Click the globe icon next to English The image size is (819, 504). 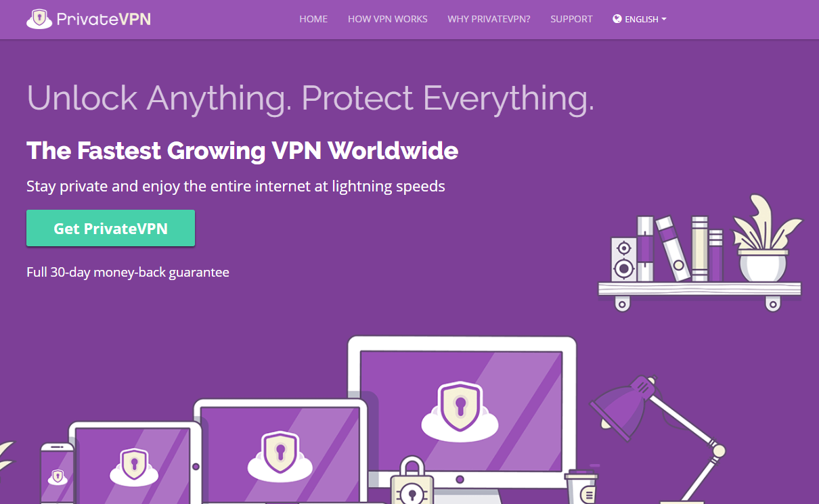coord(617,19)
